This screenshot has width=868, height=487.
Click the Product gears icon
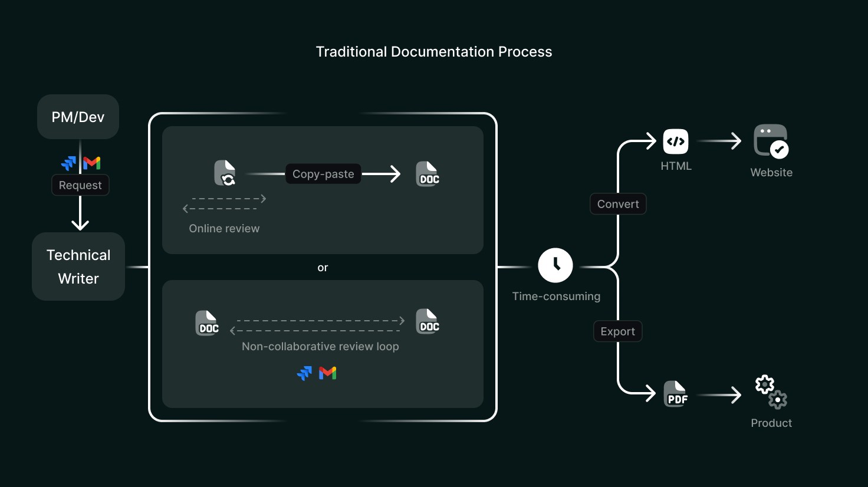771,392
